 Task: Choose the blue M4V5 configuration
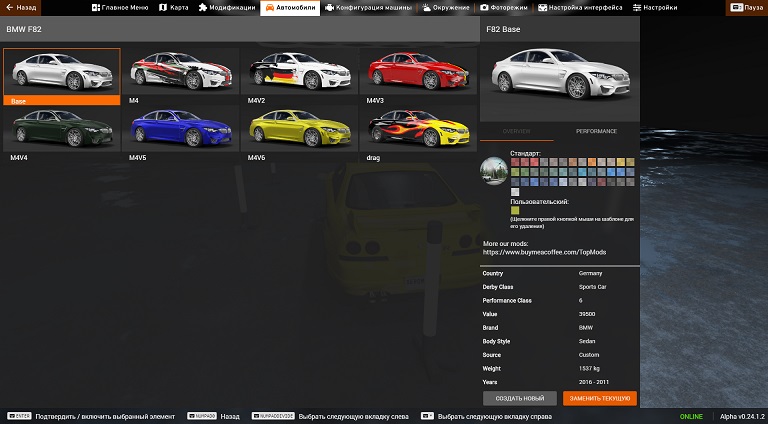click(x=180, y=132)
